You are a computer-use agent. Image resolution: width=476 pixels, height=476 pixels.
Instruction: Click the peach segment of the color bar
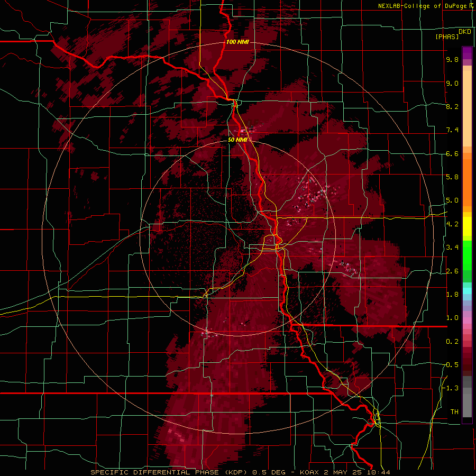click(x=467, y=108)
